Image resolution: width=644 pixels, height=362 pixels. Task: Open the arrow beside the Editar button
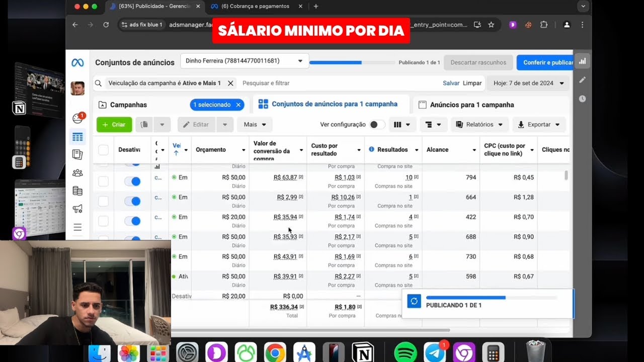coord(225,125)
